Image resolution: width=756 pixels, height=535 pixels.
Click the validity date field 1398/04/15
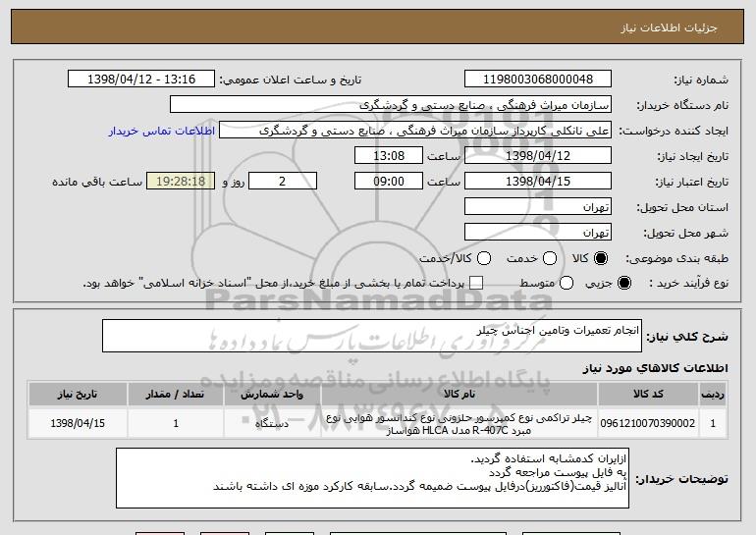[x=538, y=182]
